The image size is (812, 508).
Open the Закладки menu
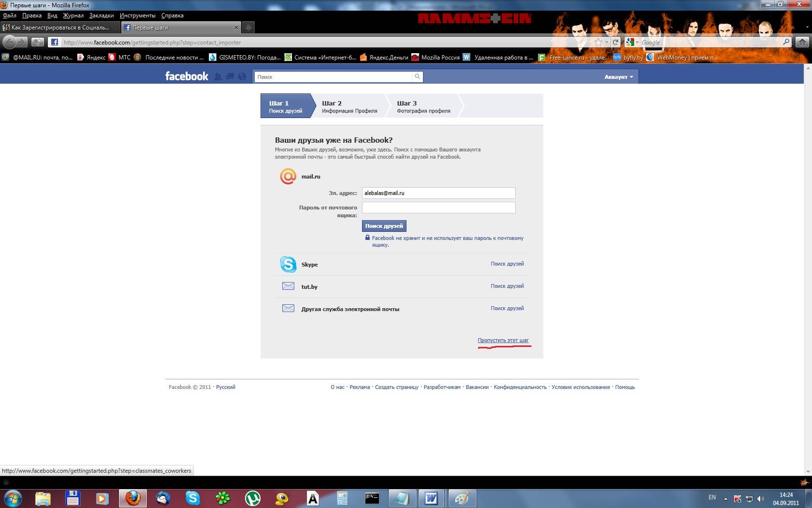click(101, 15)
